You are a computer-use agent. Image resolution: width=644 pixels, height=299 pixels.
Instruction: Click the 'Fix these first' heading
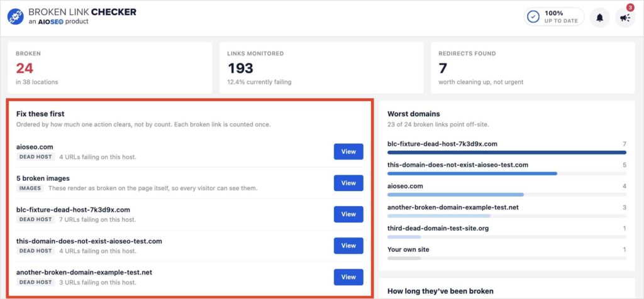click(x=40, y=114)
